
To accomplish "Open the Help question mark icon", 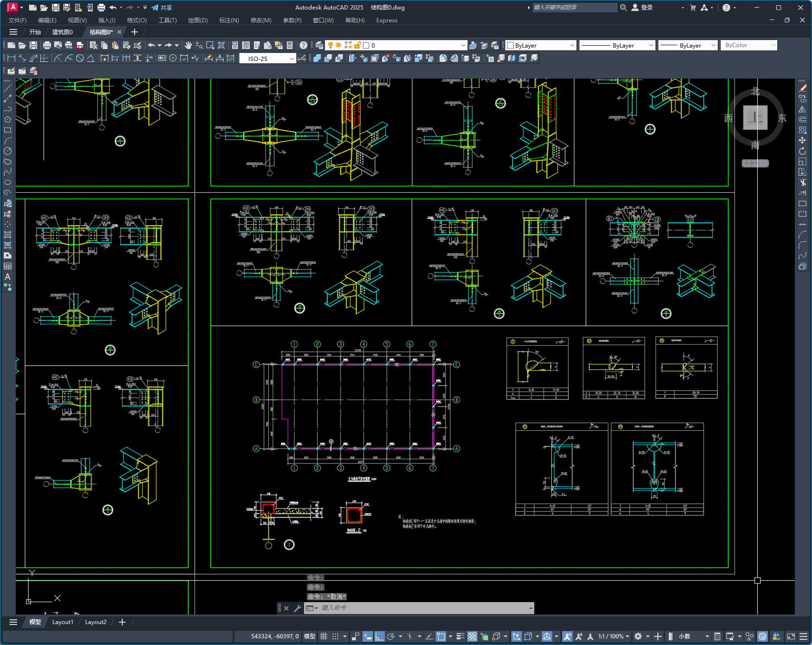I will click(303, 45).
